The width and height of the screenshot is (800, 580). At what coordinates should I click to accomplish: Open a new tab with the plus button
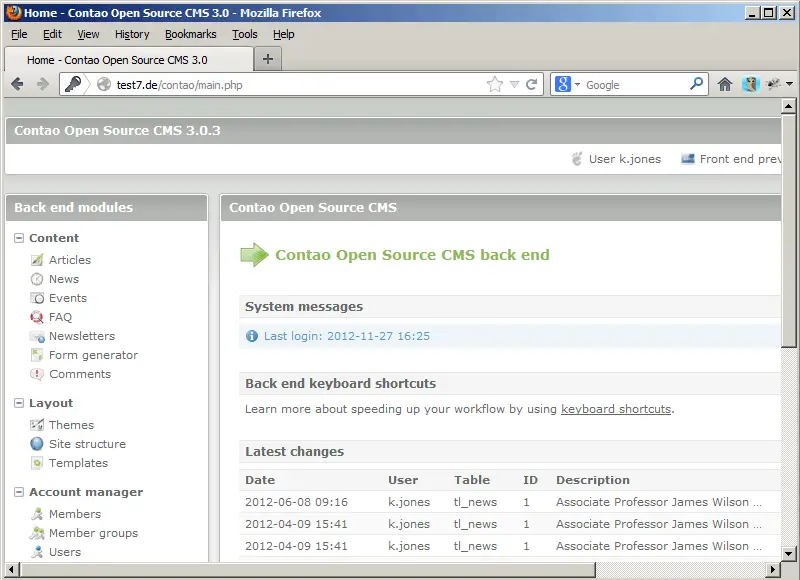268,59
